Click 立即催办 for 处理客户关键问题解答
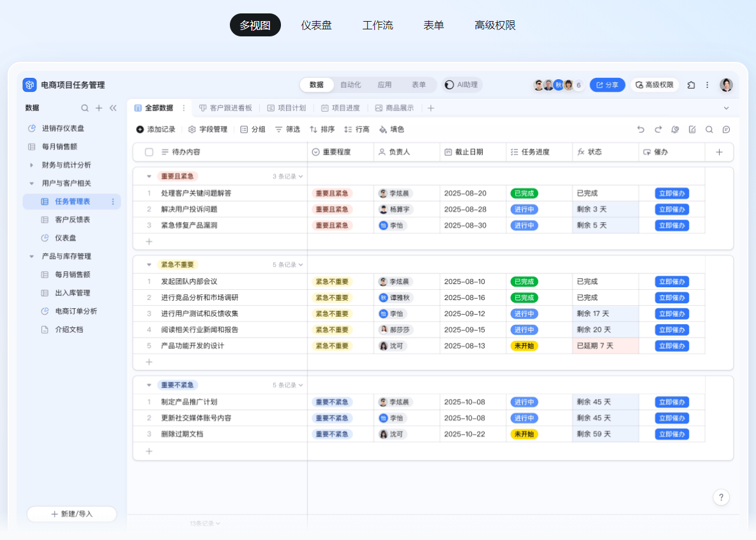This screenshot has width=756, height=540. [x=672, y=193]
